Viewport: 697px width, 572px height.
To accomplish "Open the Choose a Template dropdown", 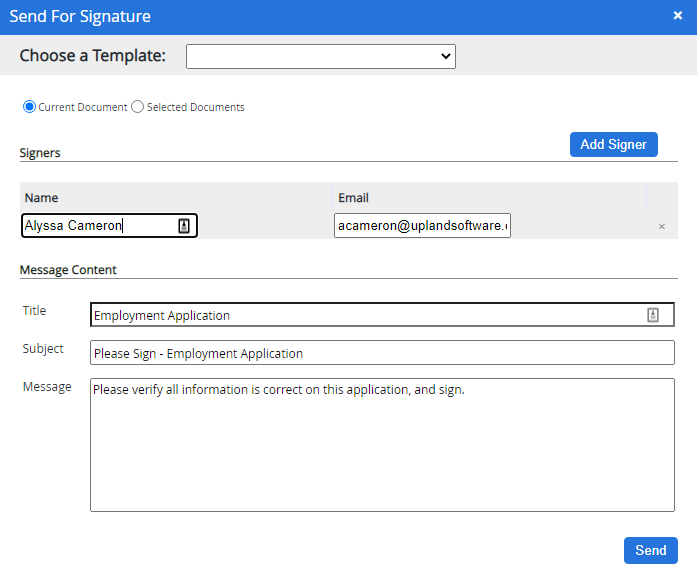I will pyautogui.click(x=320, y=56).
